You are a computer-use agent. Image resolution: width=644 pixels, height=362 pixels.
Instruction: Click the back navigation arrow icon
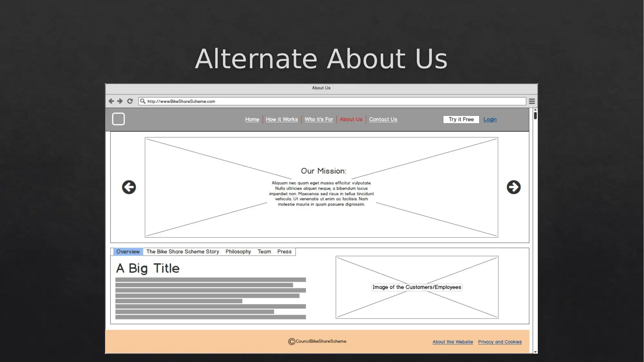pyautogui.click(x=111, y=101)
